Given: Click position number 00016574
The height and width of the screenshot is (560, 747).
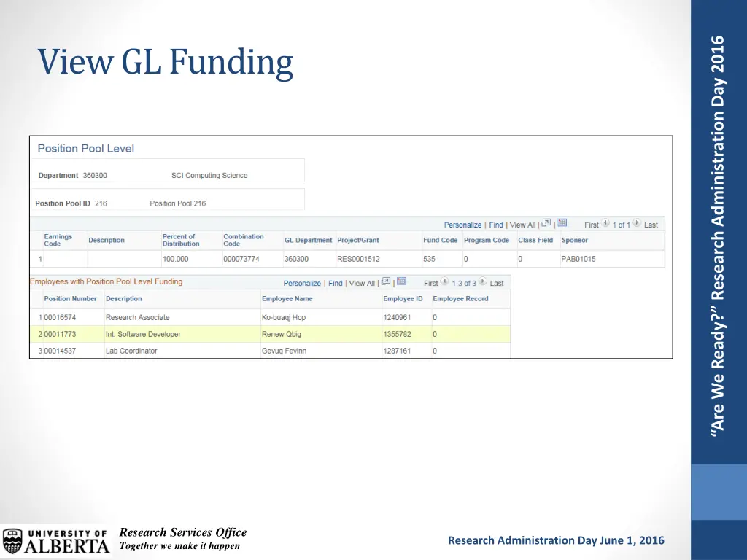Looking at the screenshot, I should (x=60, y=318).
